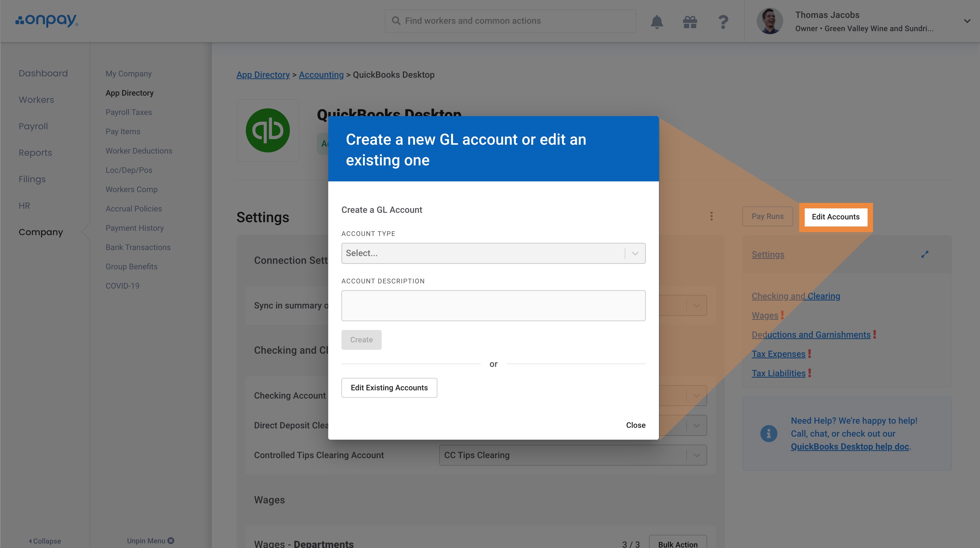Click Accounting breadcrumb link
980x548 pixels.
pyautogui.click(x=321, y=75)
